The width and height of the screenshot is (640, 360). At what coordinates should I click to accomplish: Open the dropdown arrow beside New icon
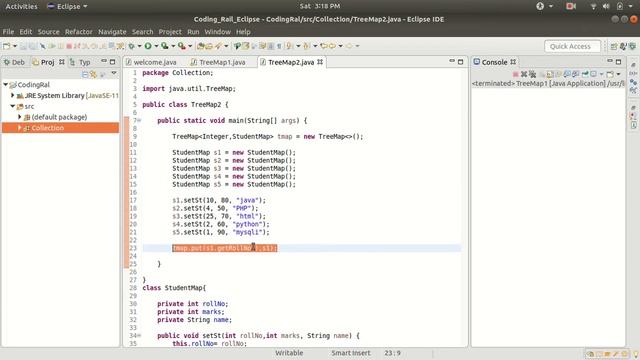coord(15,46)
